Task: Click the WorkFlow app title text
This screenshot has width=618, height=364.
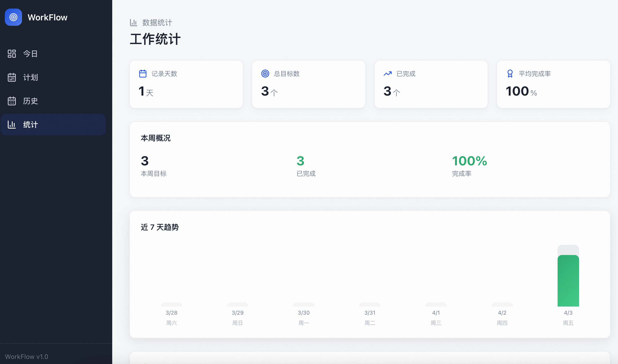Action: (48, 17)
